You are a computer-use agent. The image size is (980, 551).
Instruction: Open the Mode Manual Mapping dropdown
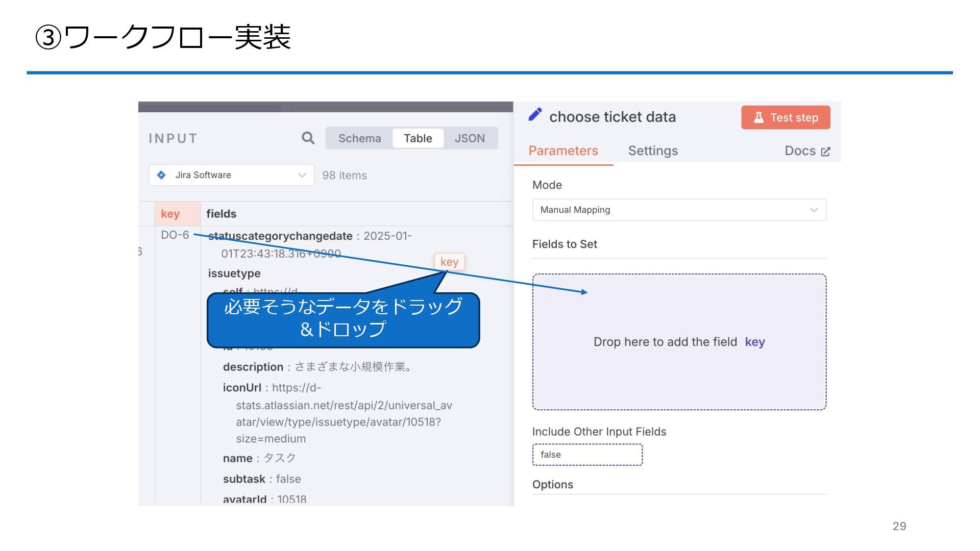pos(679,210)
